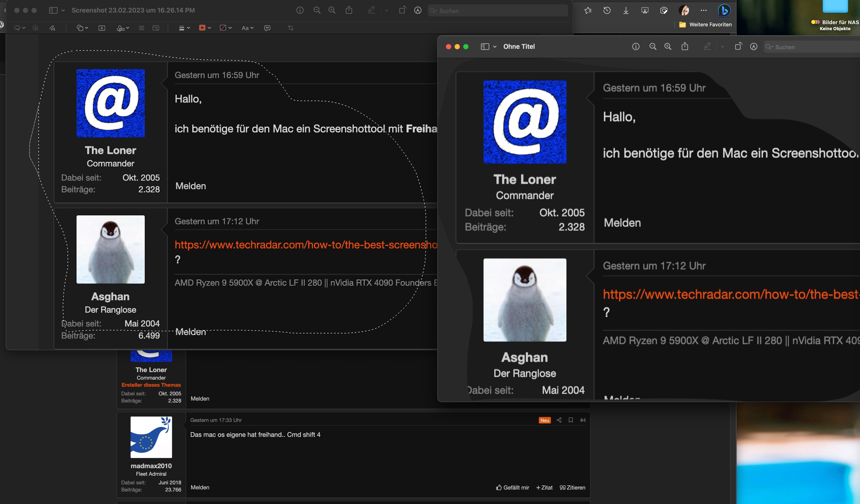The width and height of the screenshot is (860, 504).
Task: Open Edge web capture scissors icon
Action: [645, 11]
